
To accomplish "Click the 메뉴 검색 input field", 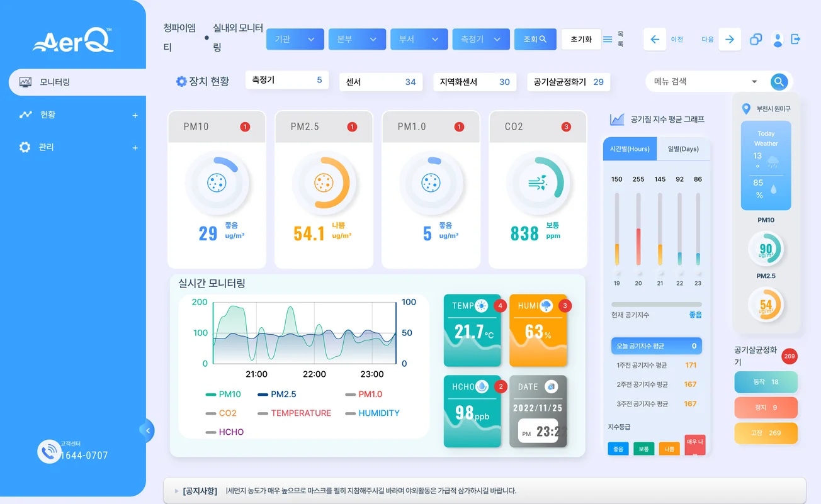I will pyautogui.click(x=699, y=81).
